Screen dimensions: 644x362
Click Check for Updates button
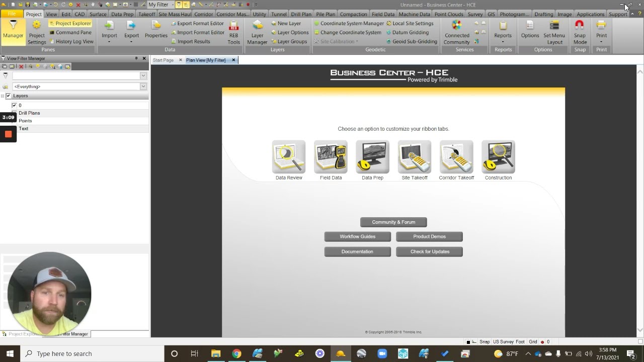pos(429,251)
